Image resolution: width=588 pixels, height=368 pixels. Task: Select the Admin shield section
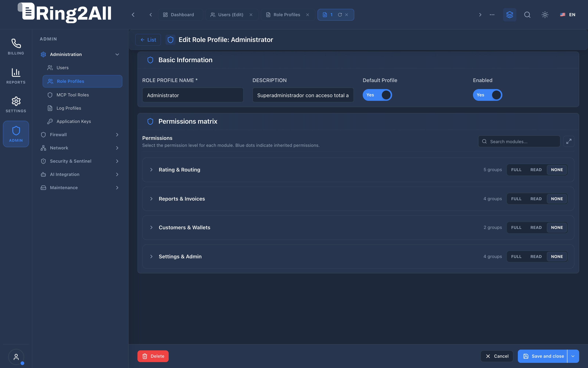click(x=16, y=134)
